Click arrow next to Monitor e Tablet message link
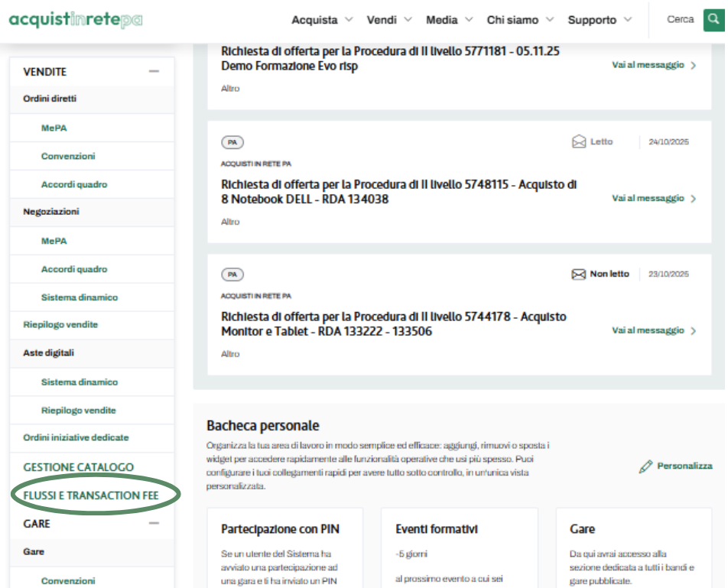 point(693,331)
